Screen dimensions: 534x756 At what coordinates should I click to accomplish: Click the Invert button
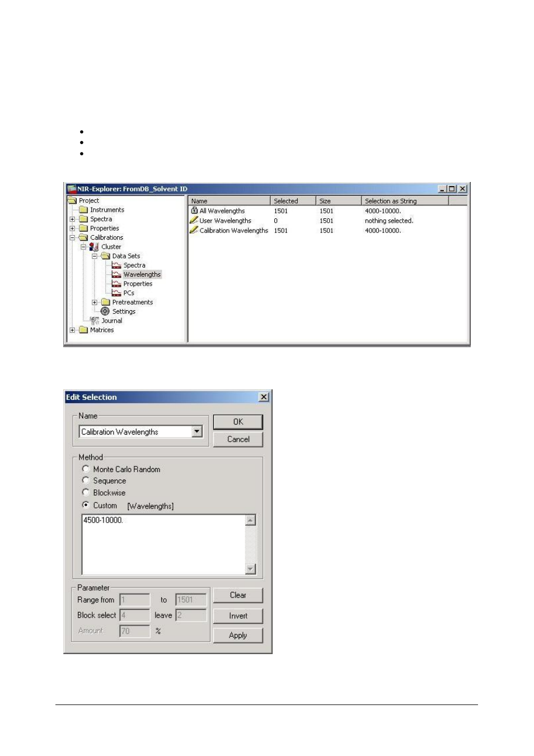pyautogui.click(x=238, y=616)
